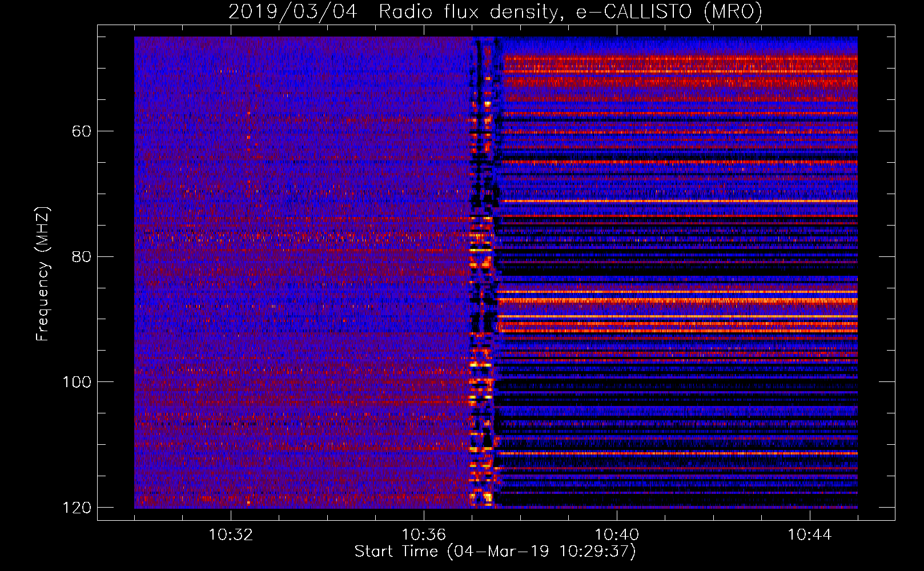
Task: Click the 10:40 time tick label
Action: [617, 535]
